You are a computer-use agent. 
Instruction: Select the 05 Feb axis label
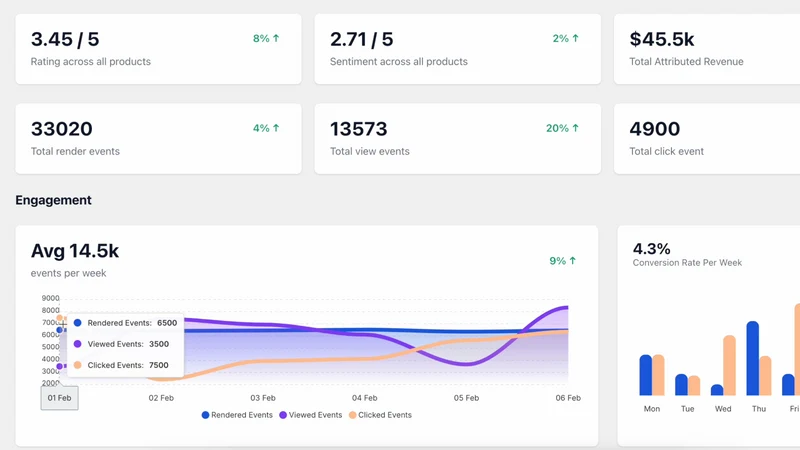pos(466,398)
